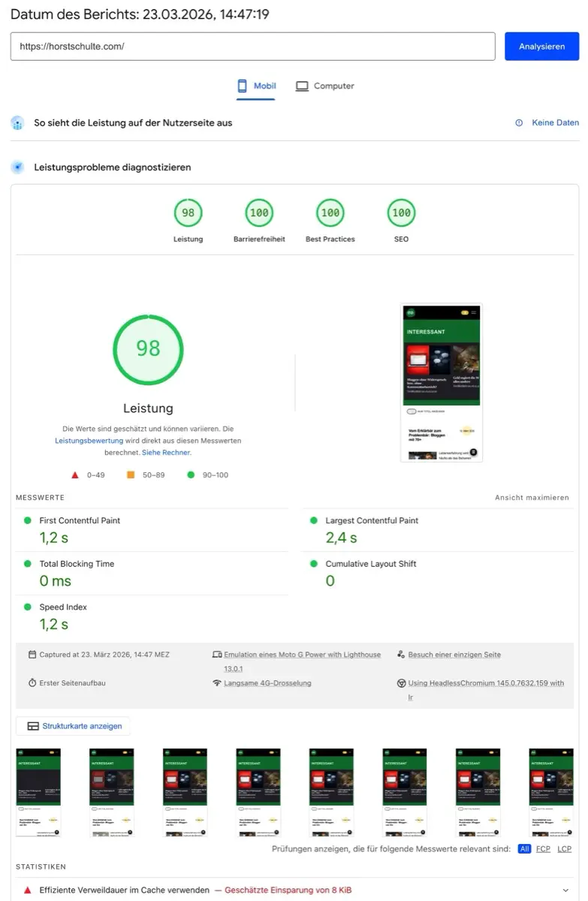588x901 pixels.
Task: Click the wifi icon next to 4G-Drosselung
Action: click(x=217, y=683)
